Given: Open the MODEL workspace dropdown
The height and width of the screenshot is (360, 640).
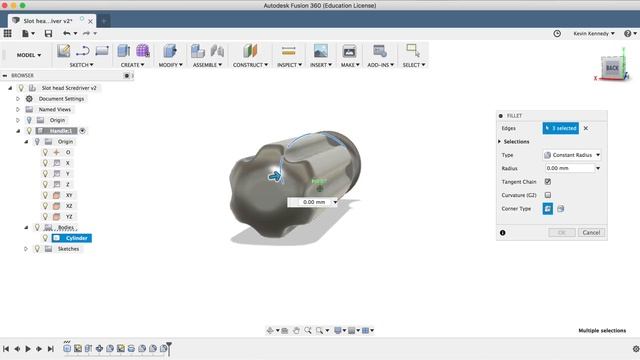Looking at the screenshot, I should (29, 55).
